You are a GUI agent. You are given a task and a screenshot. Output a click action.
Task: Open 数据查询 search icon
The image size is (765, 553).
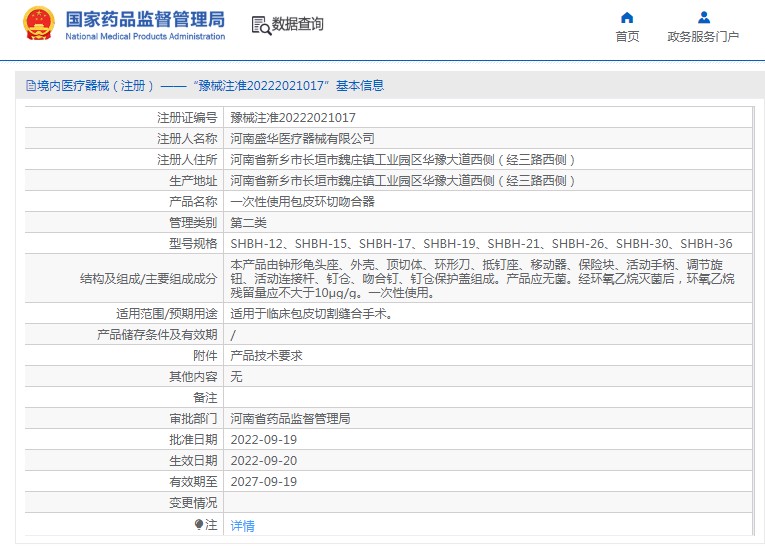pos(261,25)
